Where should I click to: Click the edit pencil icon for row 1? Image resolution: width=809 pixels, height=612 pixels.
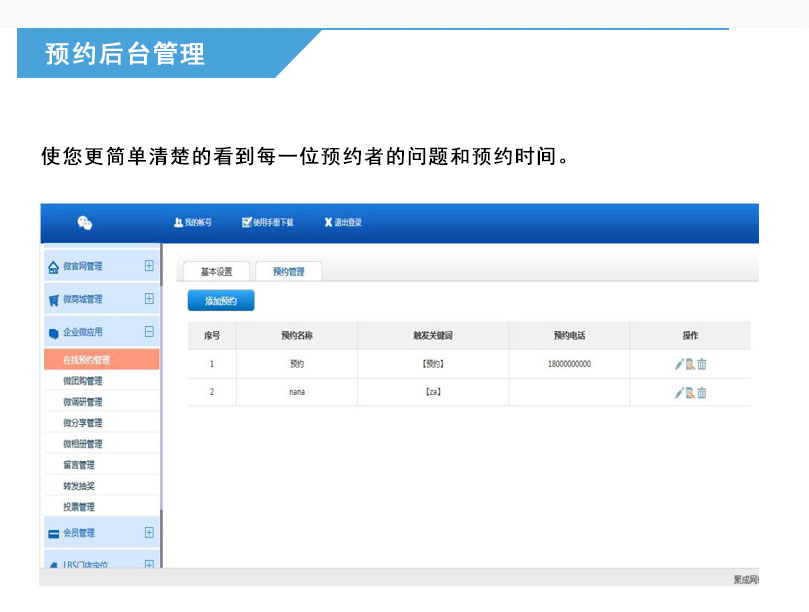tap(679, 364)
